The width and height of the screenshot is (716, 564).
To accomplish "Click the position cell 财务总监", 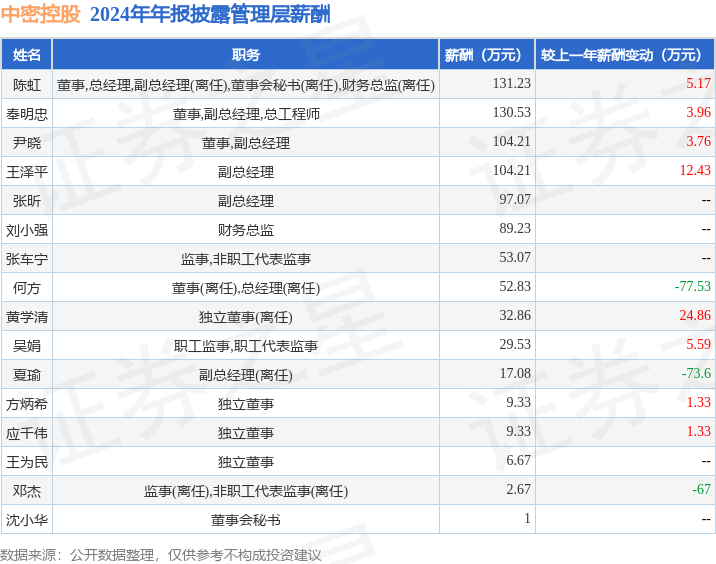I will tap(246, 230).
